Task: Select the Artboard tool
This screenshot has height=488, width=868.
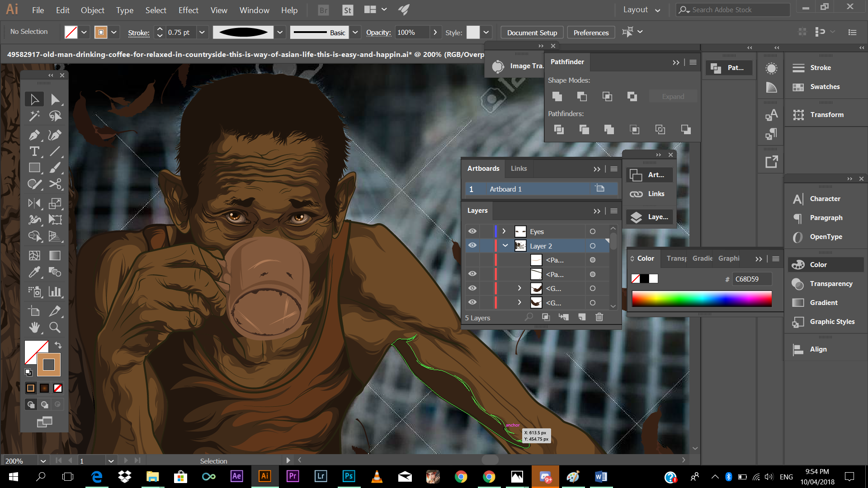Action: tap(34, 311)
